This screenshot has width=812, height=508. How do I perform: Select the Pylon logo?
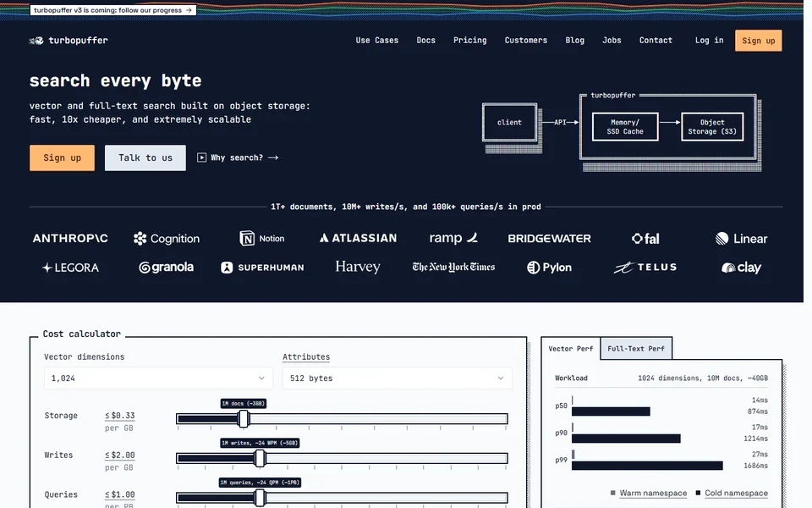550,268
